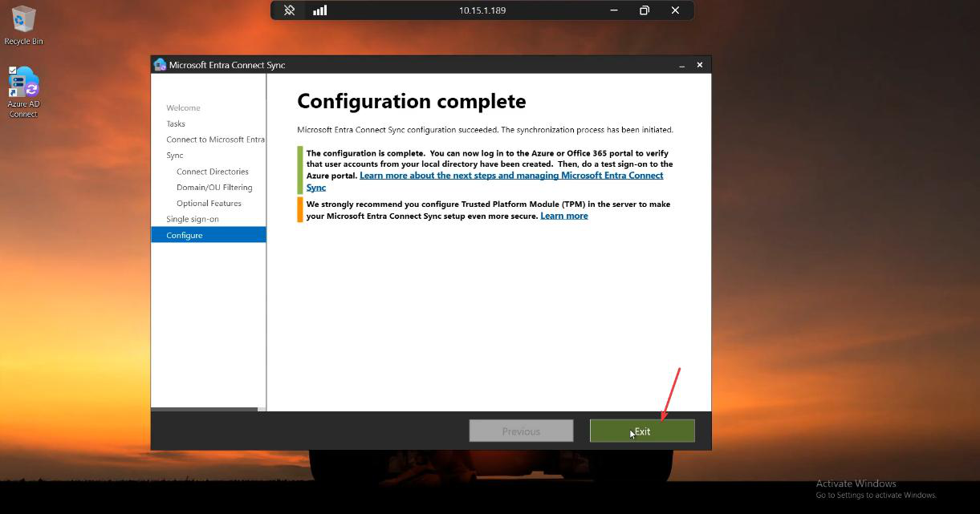Screen dimensions: 980x514
Task: Click the sidebar horizontal scrollbar
Action: coord(205,409)
